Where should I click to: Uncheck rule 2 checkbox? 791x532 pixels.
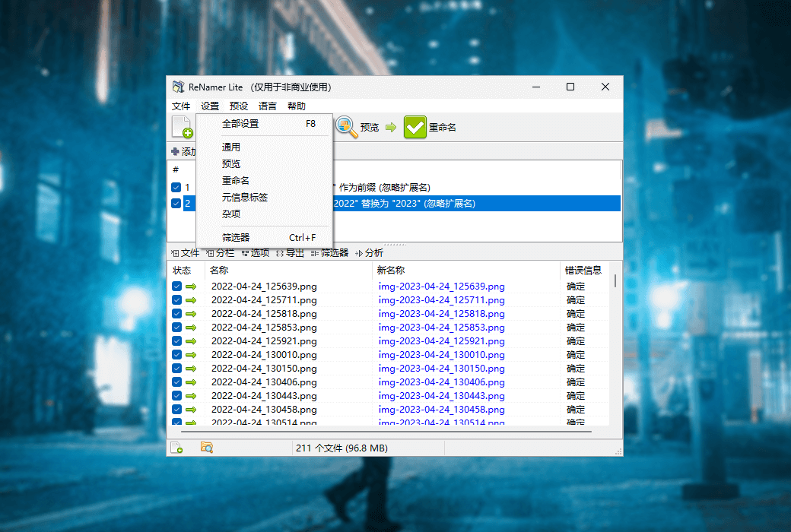coord(176,204)
